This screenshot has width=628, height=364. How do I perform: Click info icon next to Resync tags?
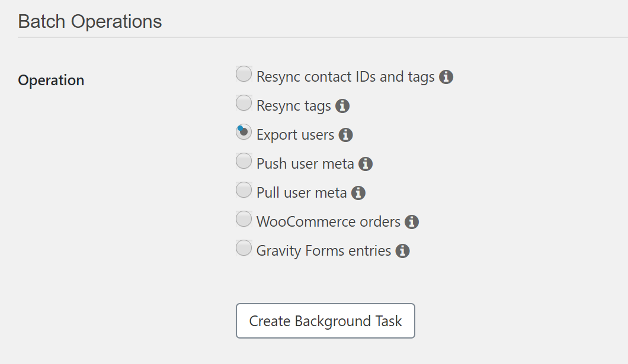click(x=342, y=106)
